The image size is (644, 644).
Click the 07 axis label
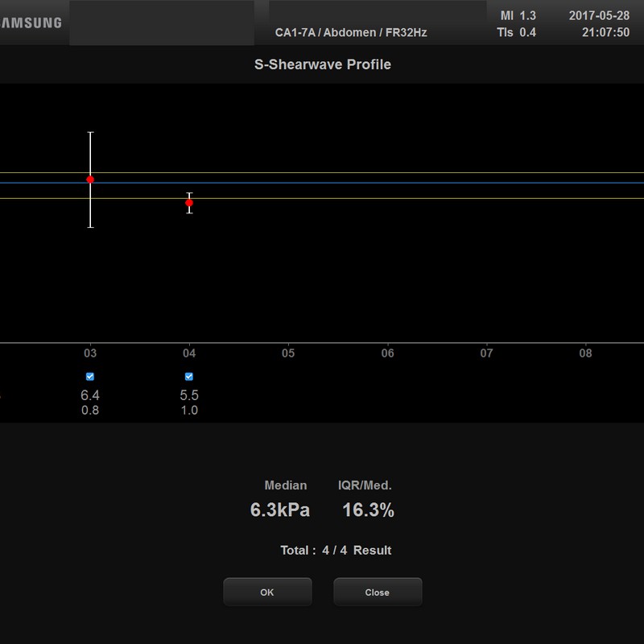point(486,353)
